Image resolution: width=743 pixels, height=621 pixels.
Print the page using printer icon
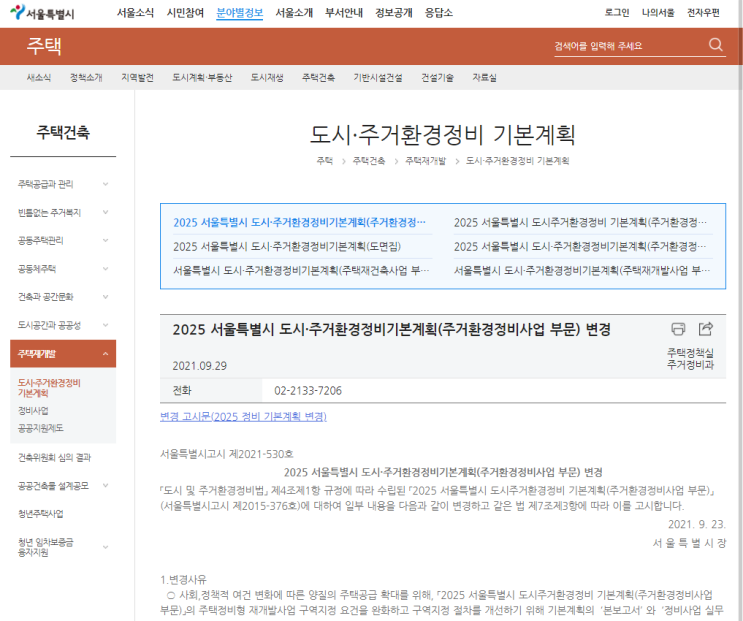678,329
